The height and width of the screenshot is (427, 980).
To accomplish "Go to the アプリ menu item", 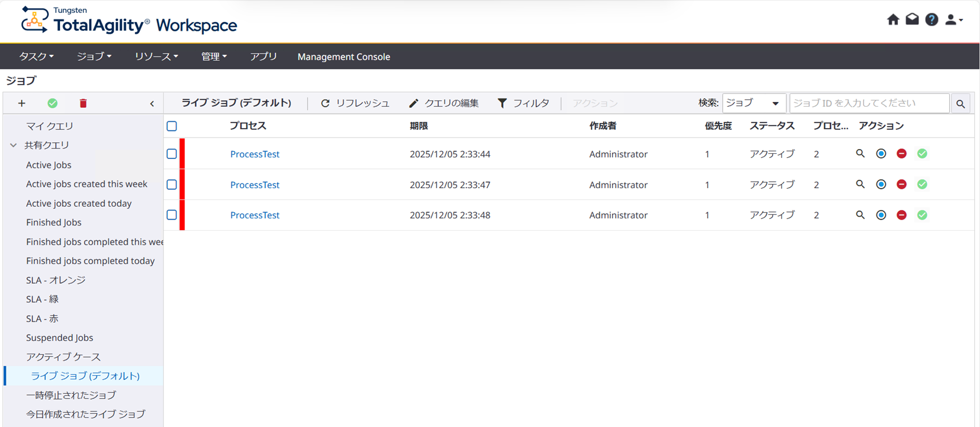I will coord(263,57).
